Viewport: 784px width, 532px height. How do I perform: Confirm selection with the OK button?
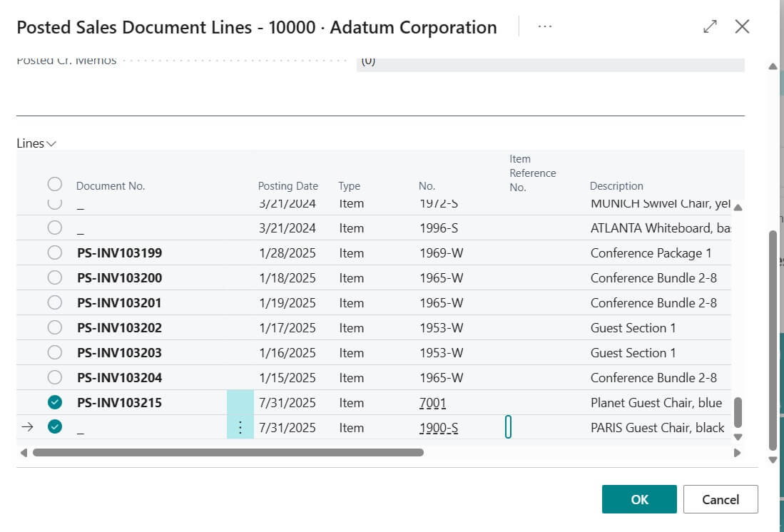click(x=638, y=499)
